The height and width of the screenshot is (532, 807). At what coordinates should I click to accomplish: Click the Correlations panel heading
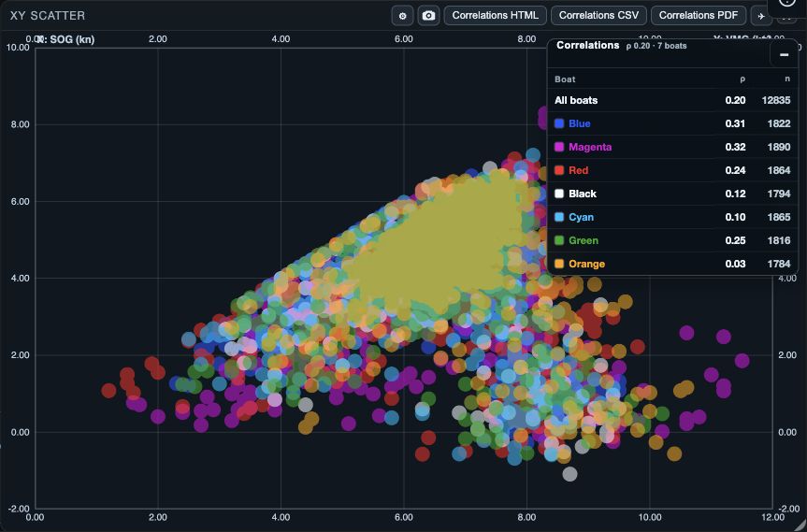588,45
